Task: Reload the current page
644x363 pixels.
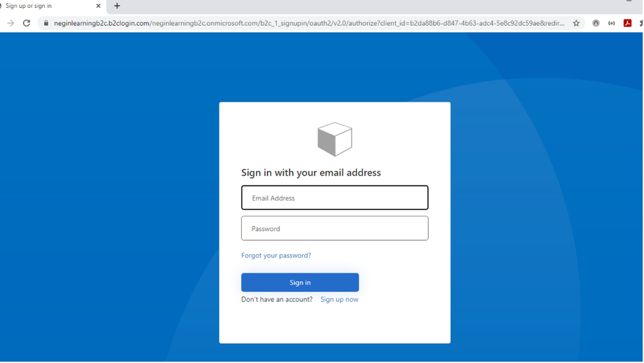Action: click(26, 23)
